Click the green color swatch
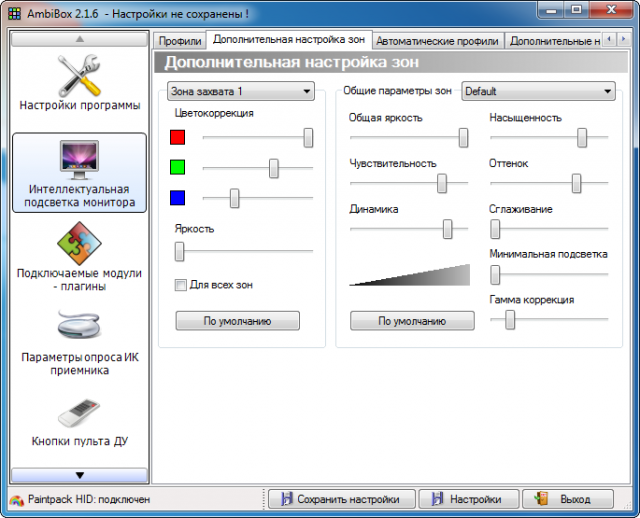 click(178, 167)
